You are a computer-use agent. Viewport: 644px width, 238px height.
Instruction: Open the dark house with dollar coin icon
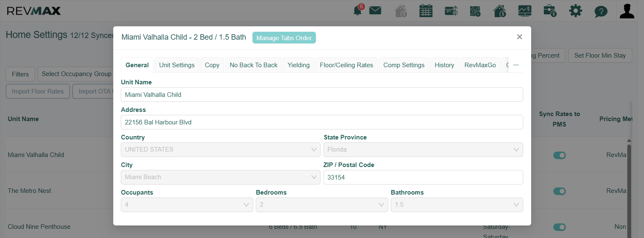tap(500, 11)
